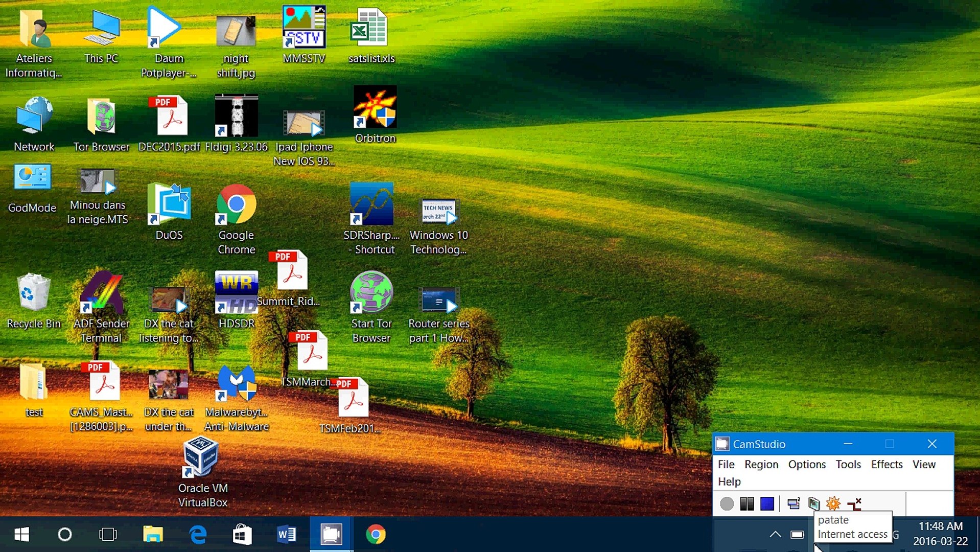
Task: Click the blue Stop recording button
Action: click(x=767, y=504)
